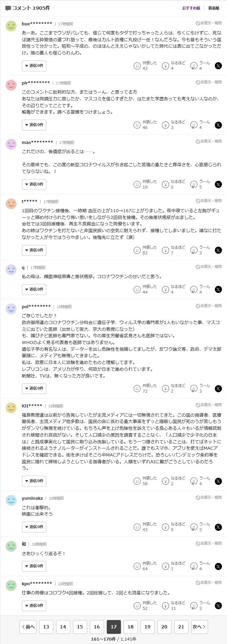The width and height of the screenshot is (227, 644).
Task: Click the うーん icon on kpo's comment
Action: [x=194, y=606]
